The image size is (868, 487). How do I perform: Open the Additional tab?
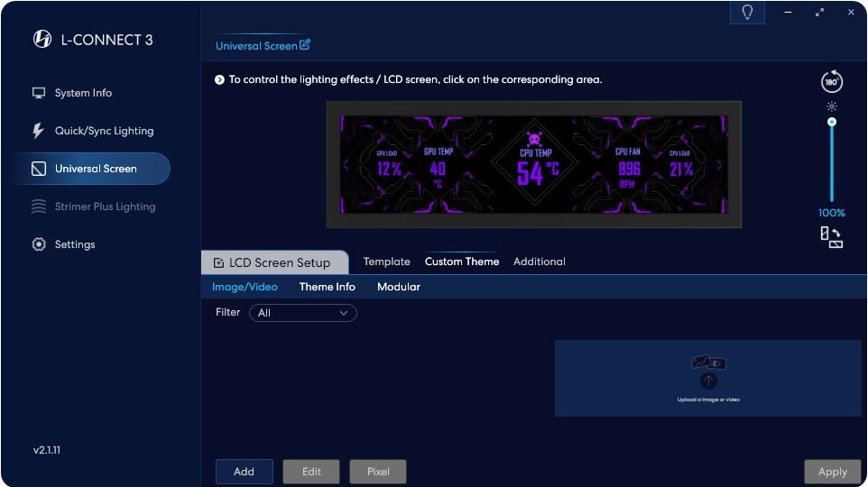(539, 262)
